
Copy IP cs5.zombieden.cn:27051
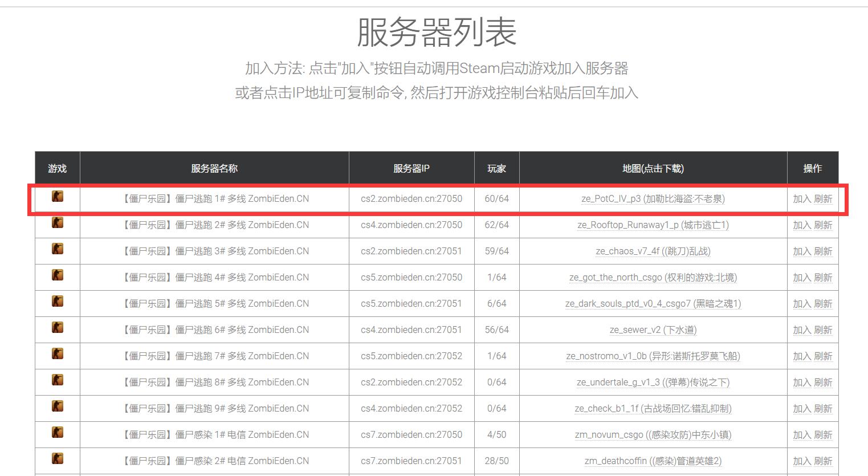[411, 304]
